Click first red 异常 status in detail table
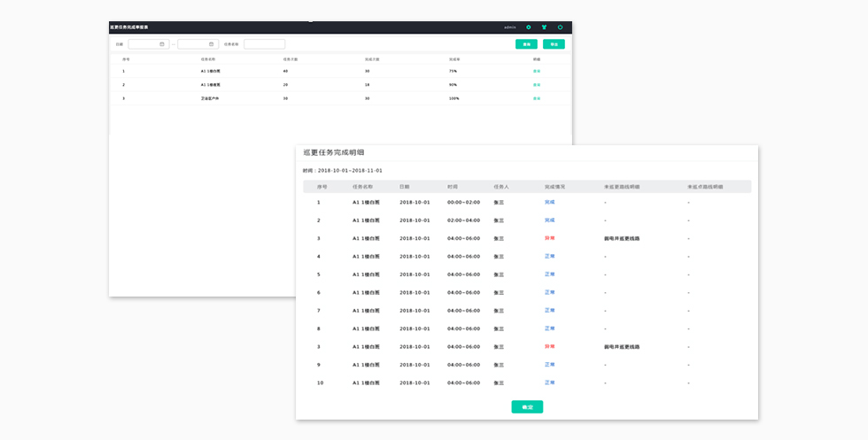The height and width of the screenshot is (440, 868). pyautogui.click(x=550, y=238)
